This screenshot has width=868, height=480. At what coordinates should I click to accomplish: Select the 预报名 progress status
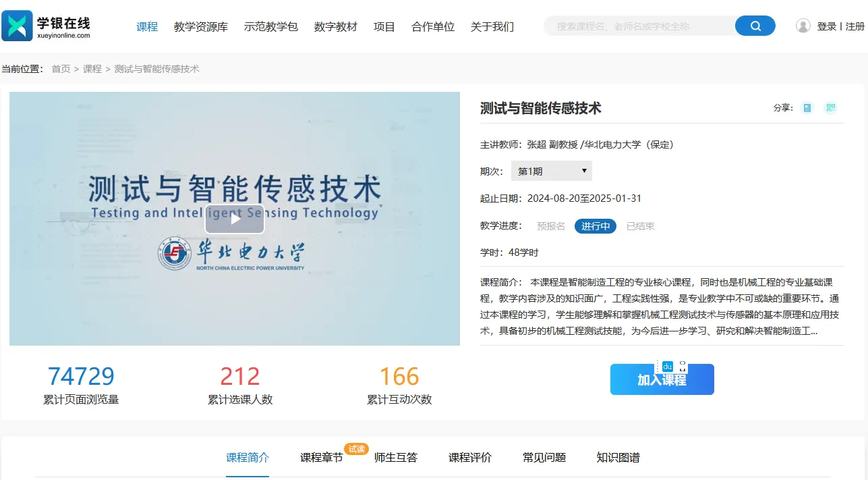(x=551, y=226)
